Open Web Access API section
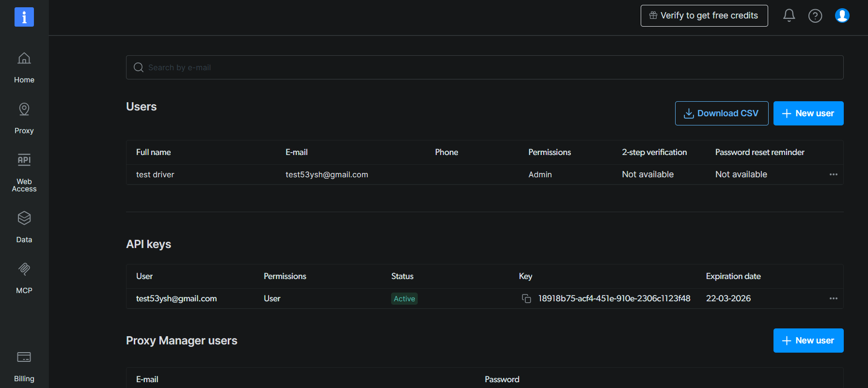Image resolution: width=868 pixels, height=388 pixels. [x=24, y=172]
